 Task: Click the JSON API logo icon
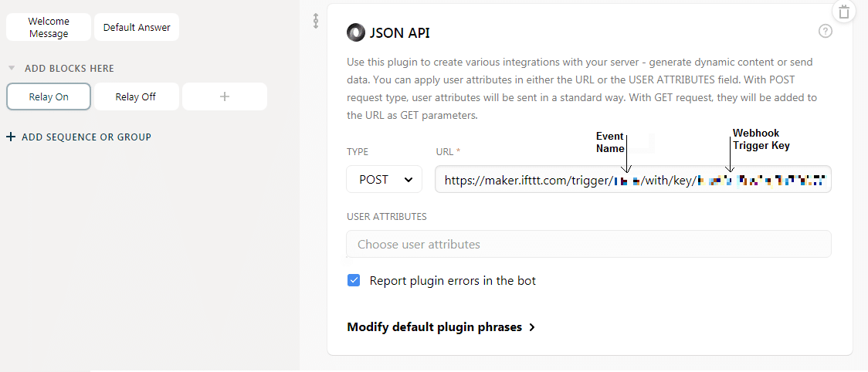coord(355,32)
